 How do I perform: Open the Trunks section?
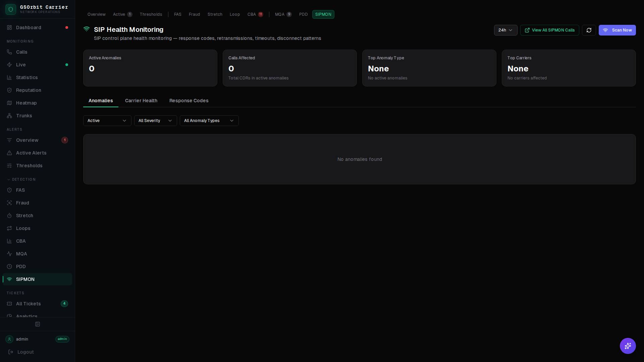pos(24,116)
